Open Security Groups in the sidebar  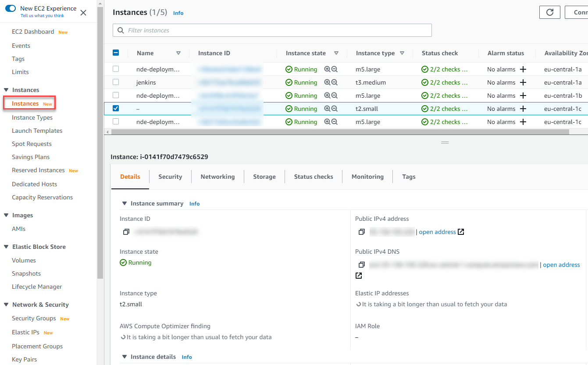click(34, 318)
